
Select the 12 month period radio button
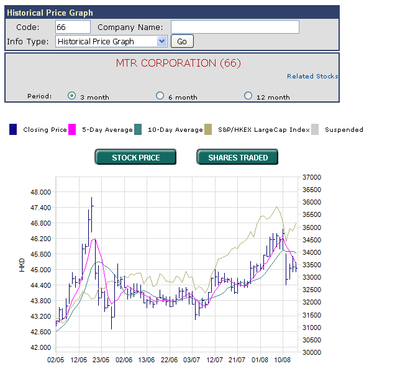tap(248, 96)
